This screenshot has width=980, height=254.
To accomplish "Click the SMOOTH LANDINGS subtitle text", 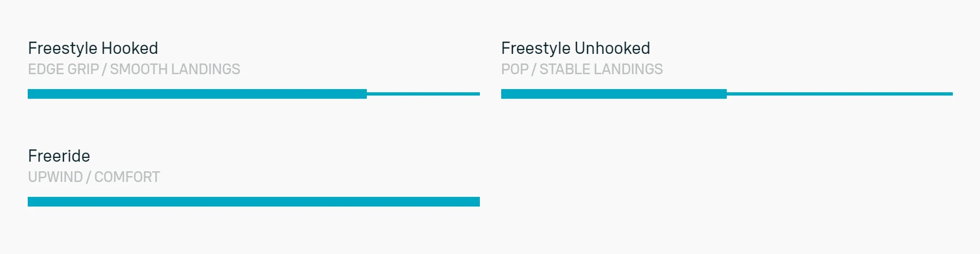I will pos(175,69).
